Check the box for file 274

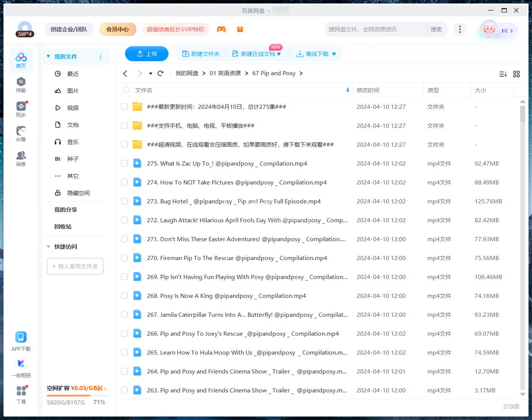click(x=124, y=182)
